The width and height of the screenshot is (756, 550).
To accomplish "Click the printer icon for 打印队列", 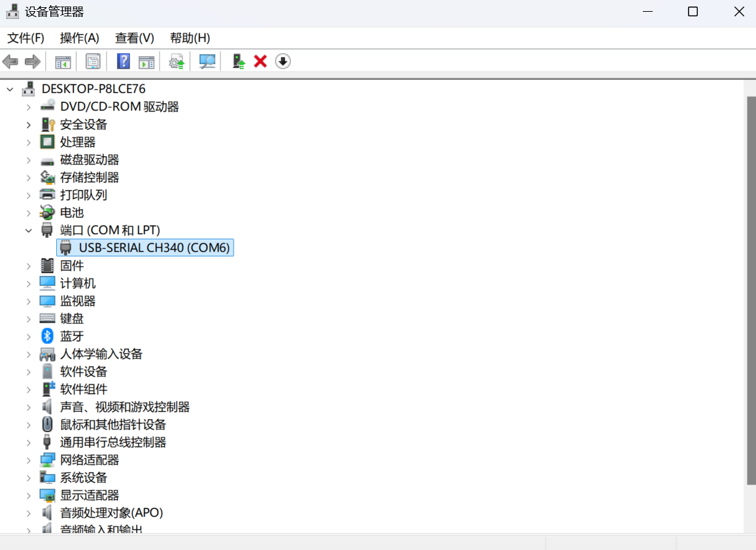I will coord(47,195).
